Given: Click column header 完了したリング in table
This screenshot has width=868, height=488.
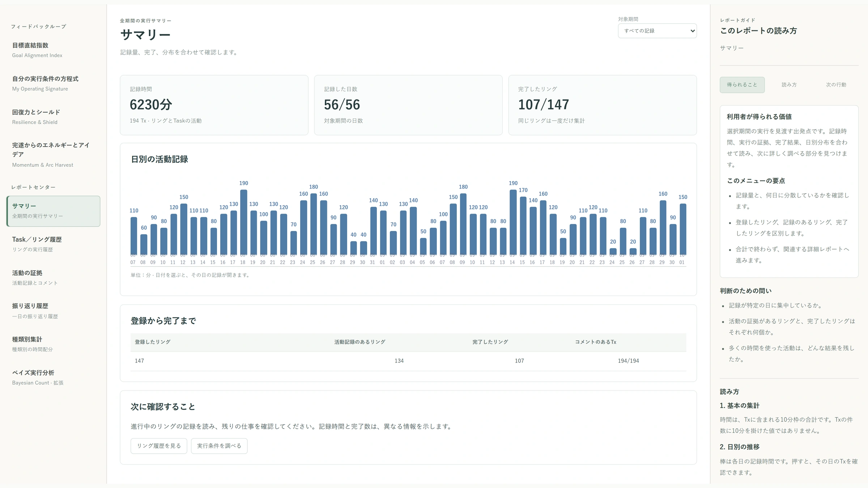Looking at the screenshot, I should coord(490,342).
